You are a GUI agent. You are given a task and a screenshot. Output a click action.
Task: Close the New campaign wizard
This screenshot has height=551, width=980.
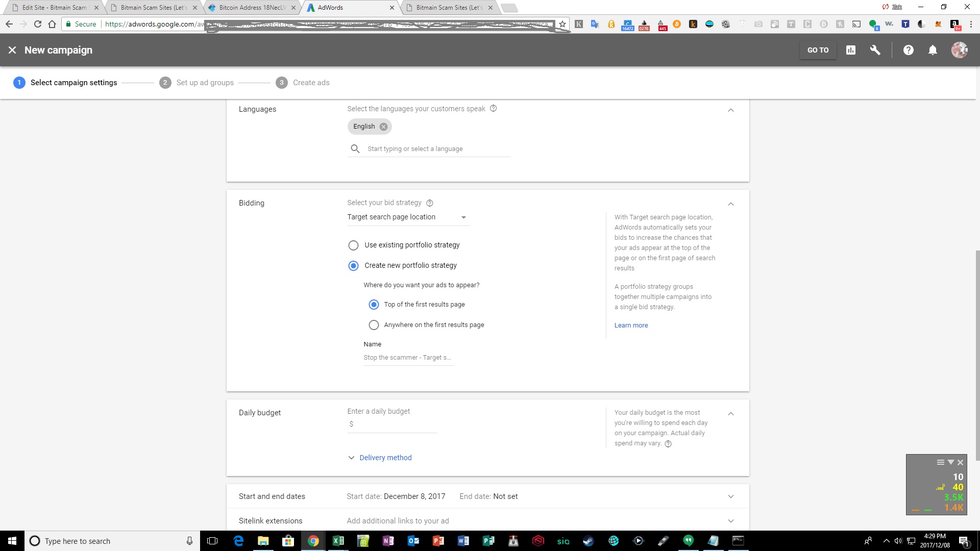click(x=12, y=50)
